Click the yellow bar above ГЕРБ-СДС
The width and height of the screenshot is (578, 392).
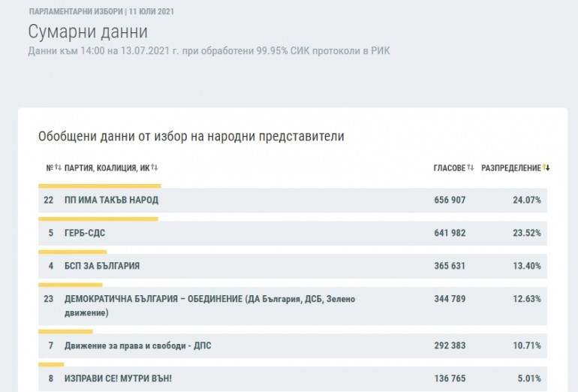[x=98, y=219]
